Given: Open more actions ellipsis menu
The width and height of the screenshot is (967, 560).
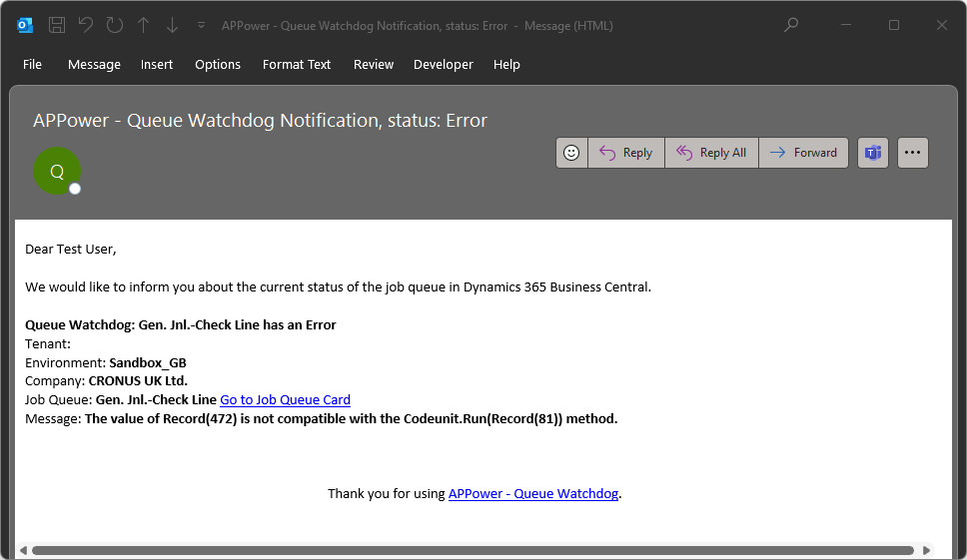Looking at the screenshot, I should click(x=913, y=153).
